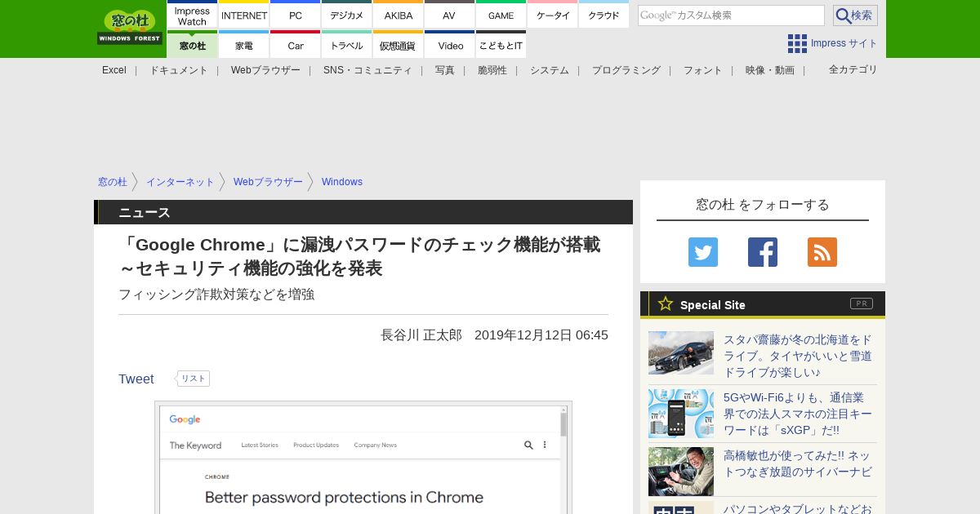The image size is (980, 514).
Task: Open the 脆弱性 category
Action: 492,70
